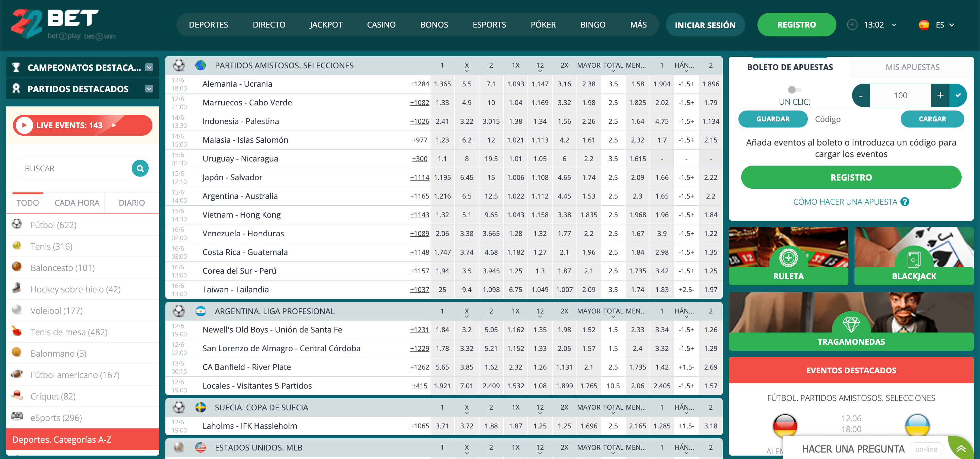The width and height of the screenshot is (980, 459).
Task: Click the eSports gamepad icon
Action: (17, 417)
